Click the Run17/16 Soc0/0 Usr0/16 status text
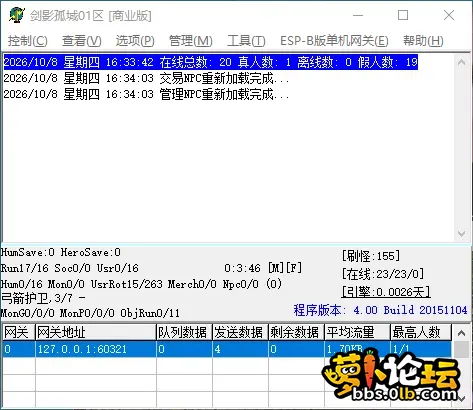The image size is (473, 410). pyautogui.click(x=70, y=268)
